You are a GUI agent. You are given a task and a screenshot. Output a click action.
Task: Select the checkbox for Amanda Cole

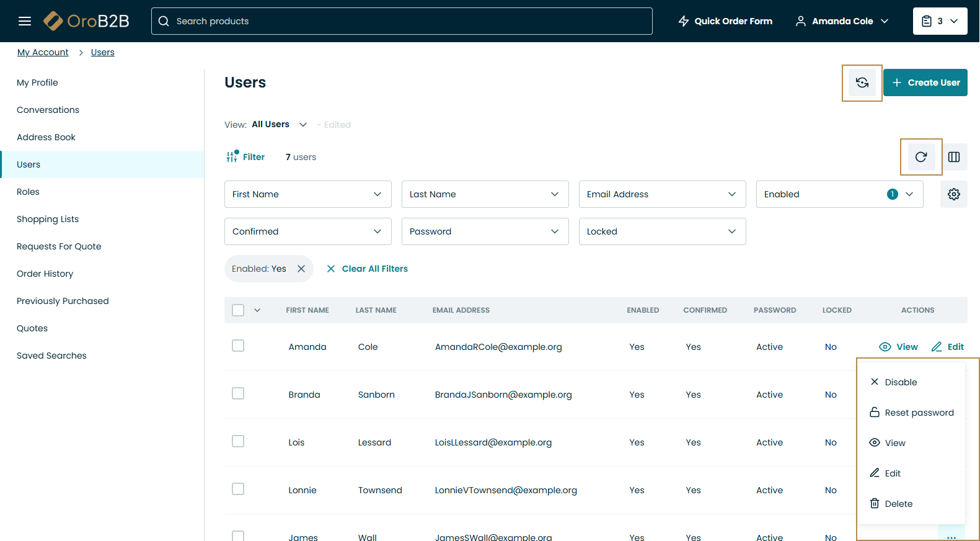pos(238,346)
